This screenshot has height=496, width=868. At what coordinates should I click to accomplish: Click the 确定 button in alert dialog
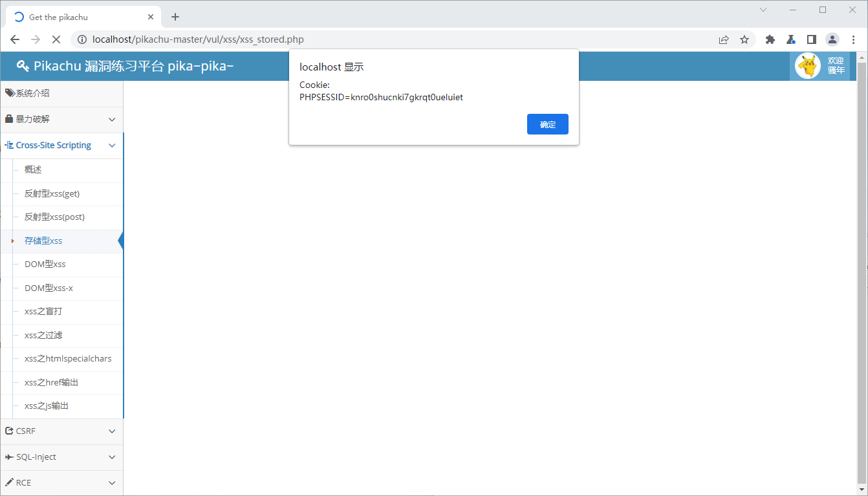pos(547,124)
